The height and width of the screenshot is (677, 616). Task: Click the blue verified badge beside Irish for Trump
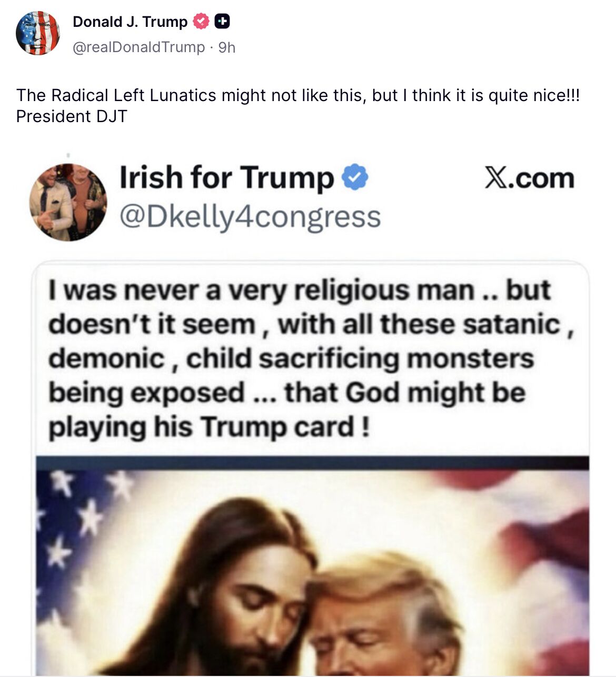tap(355, 177)
